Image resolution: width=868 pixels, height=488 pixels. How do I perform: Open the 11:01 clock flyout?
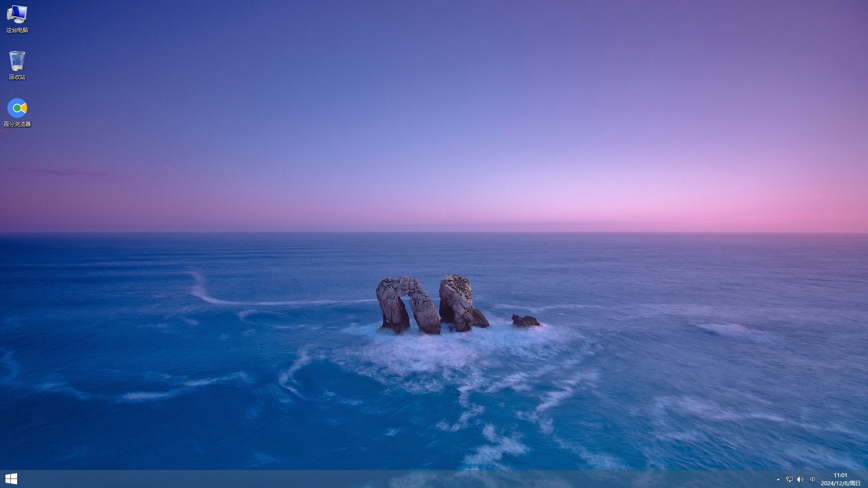pyautogui.click(x=840, y=475)
